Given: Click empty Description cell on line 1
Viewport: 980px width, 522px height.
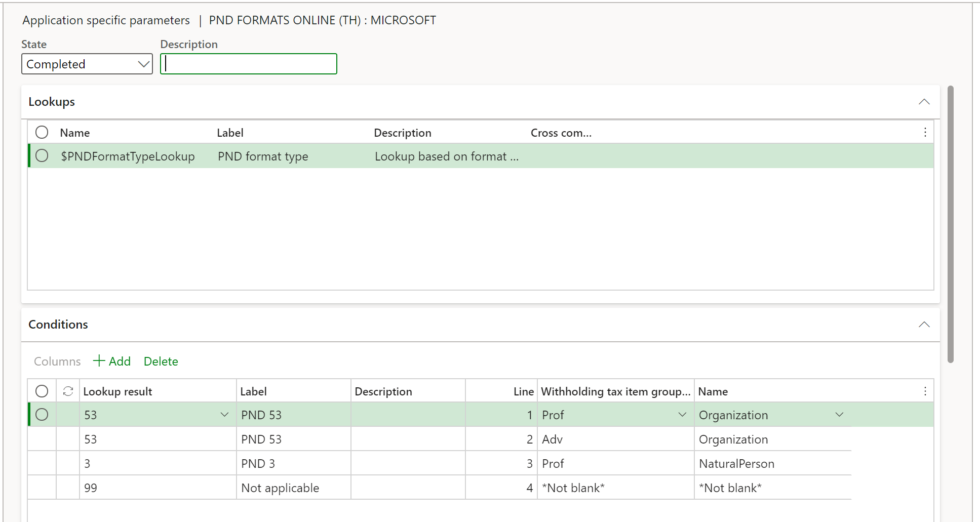Looking at the screenshot, I should click(x=408, y=415).
